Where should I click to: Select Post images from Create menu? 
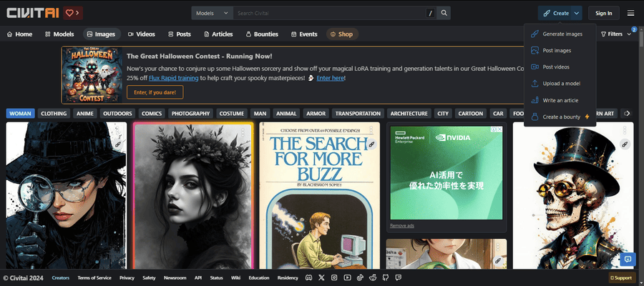(x=560, y=51)
